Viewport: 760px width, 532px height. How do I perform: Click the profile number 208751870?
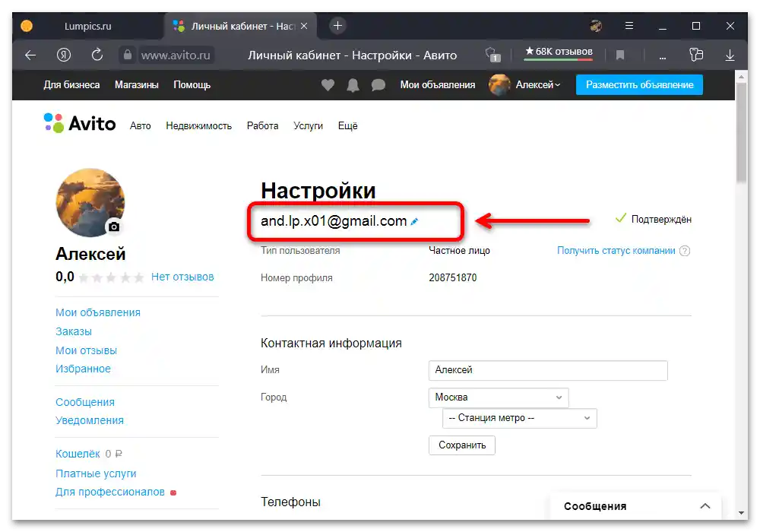[453, 278]
